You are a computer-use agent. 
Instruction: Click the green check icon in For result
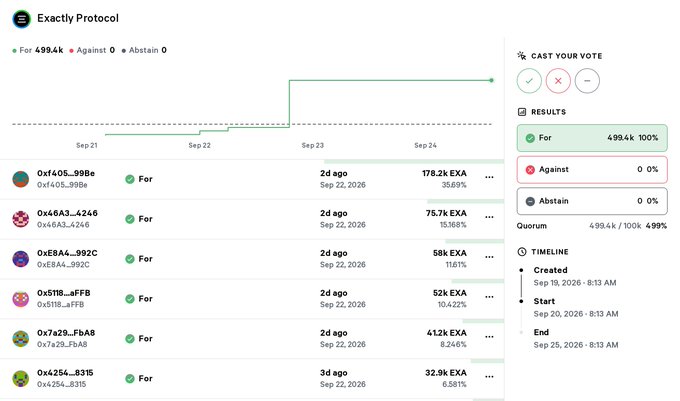point(530,138)
